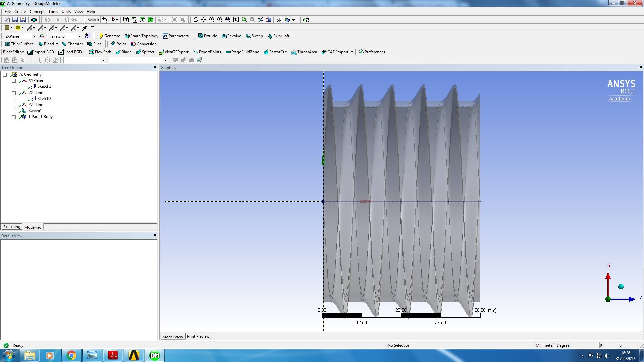
Task: Select the Revolve tool
Action: pyautogui.click(x=231, y=36)
